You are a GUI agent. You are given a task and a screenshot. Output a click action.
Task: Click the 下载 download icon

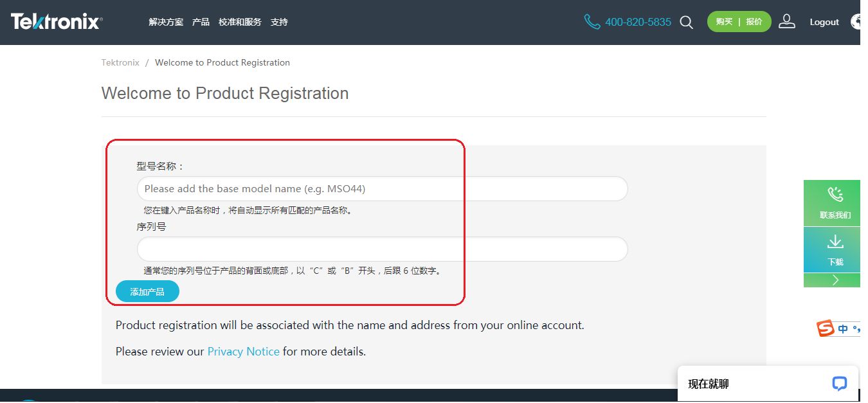(835, 242)
